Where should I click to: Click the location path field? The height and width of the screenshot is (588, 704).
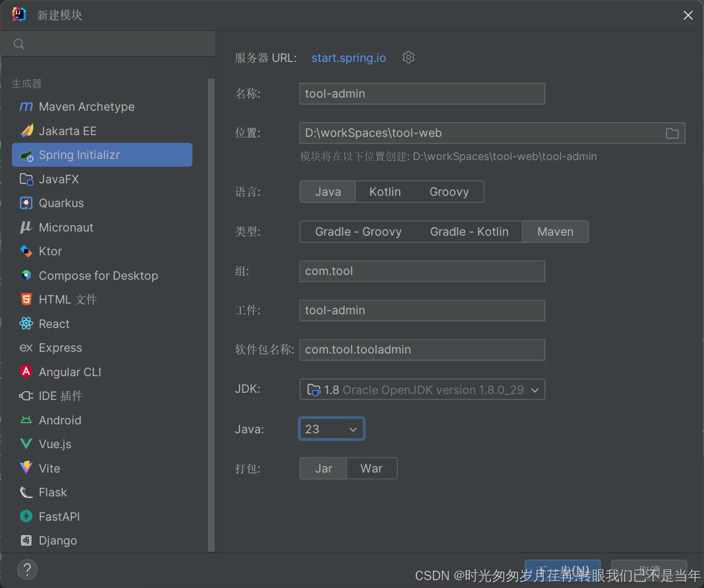[492, 133]
